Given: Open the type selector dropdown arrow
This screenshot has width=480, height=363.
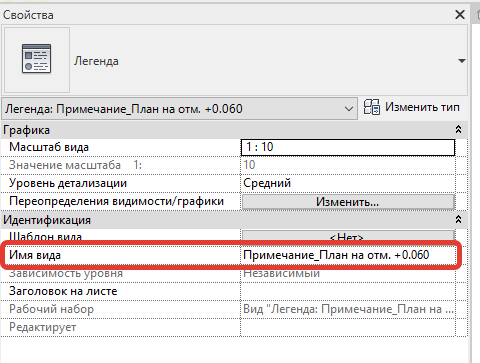Looking at the screenshot, I should [462, 61].
